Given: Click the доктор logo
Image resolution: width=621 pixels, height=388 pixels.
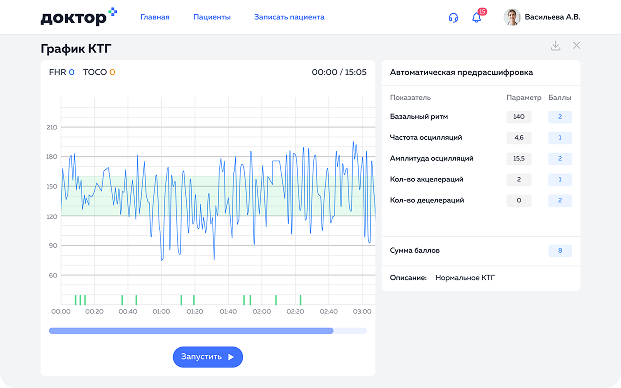Looking at the screenshot, I should pos(78,17).
